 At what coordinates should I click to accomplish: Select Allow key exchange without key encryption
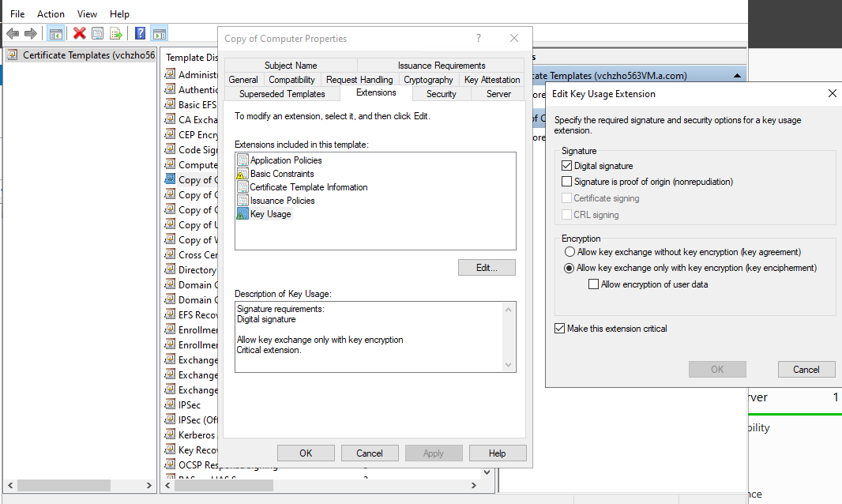570,251
